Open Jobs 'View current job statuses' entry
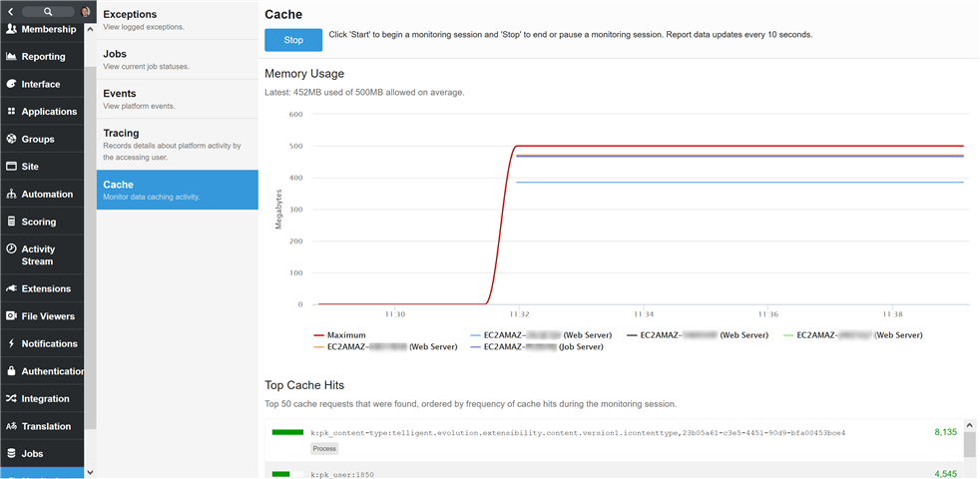Screen dimensions: 980x479 pyautogui.click(x=177, y=60)
